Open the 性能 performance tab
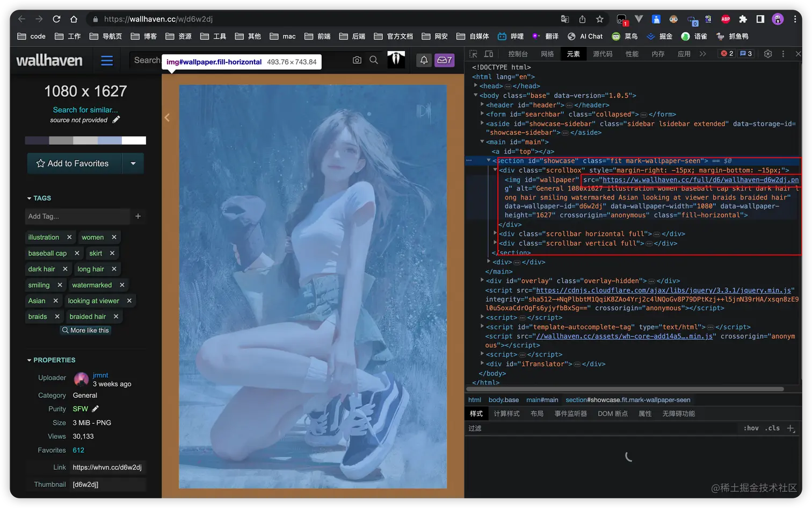Viewport: 812px width, 508px height. tap(632, 54)
